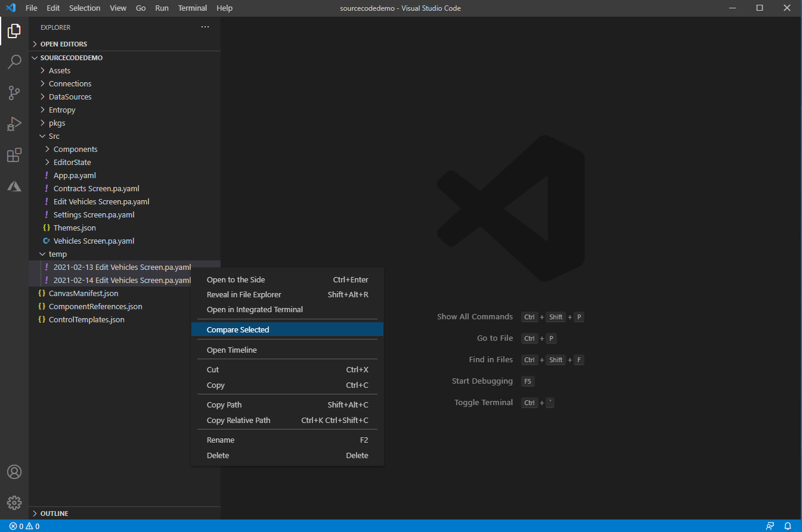Open the Terminal menu
802x532 pixels.
[192, 8]
